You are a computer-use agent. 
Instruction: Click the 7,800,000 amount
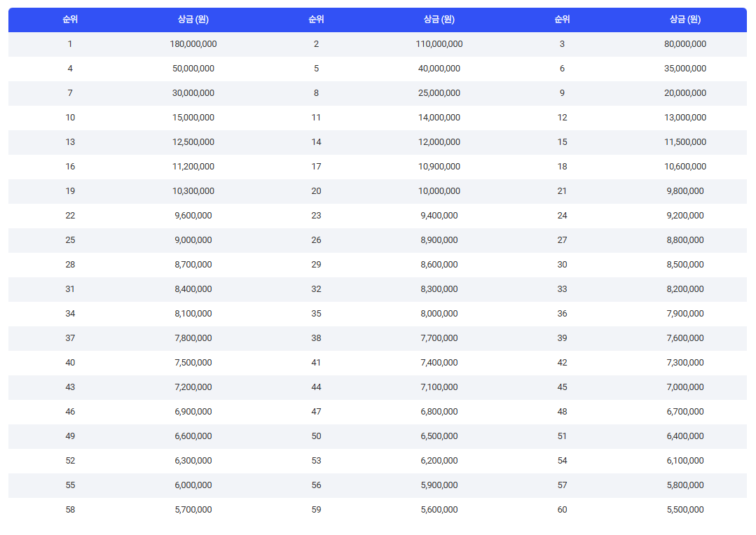pos(193,338)
